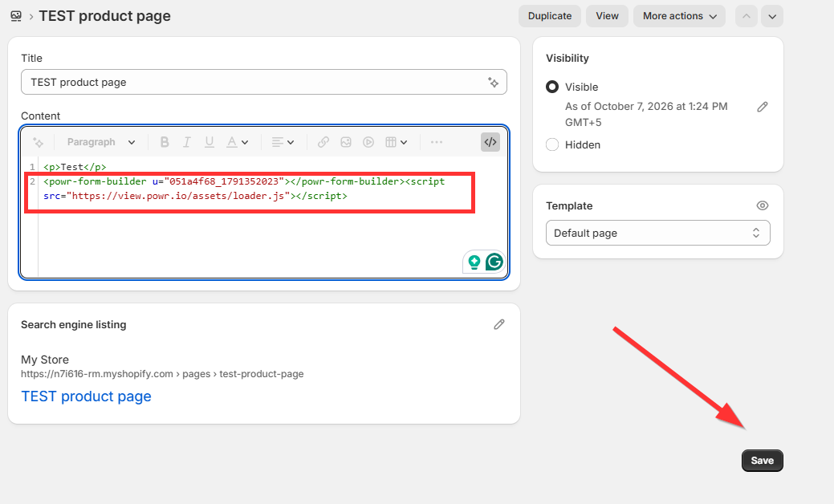The height and width of the screenshot is (504, 834).
Task: Apply Italic formatting in editor toolbar
Action: click(187, 142)
